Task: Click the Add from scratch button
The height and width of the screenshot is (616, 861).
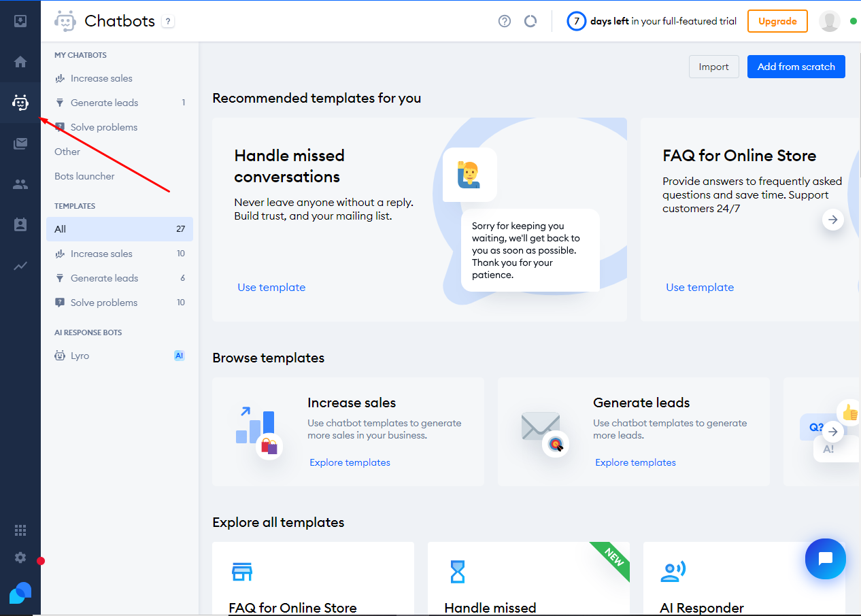Action: [x=796, y=67]
